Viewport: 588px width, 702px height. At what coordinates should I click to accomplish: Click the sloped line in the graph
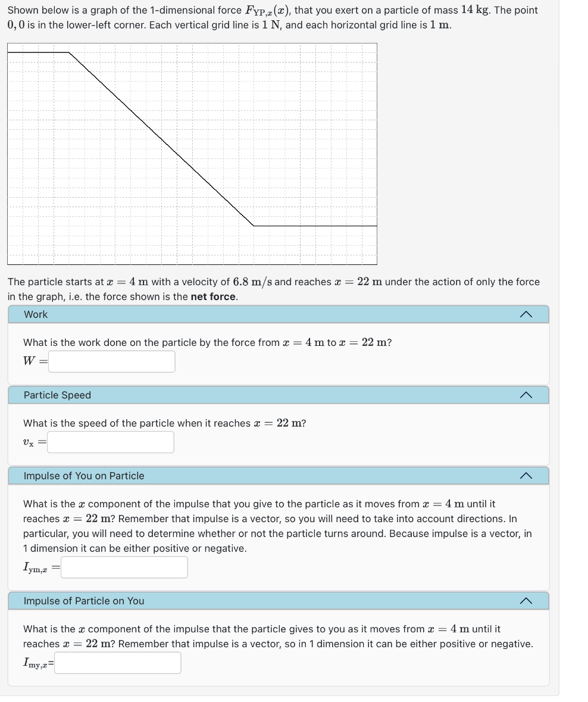[x=161, y=138]
